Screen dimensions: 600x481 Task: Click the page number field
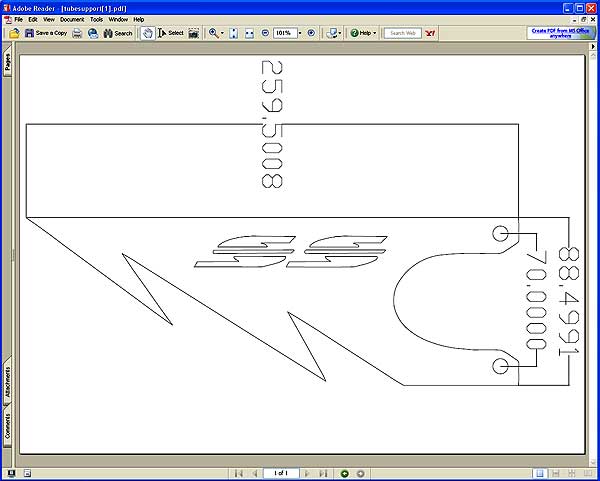pos(281,473)
